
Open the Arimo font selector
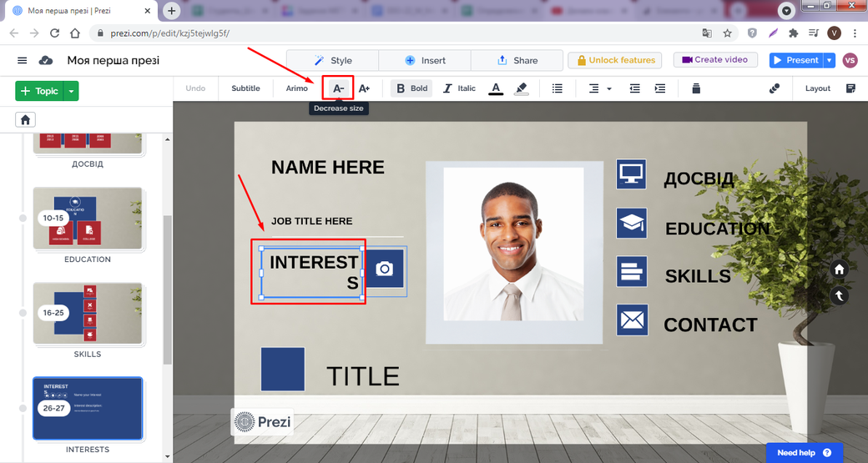[x=297, y=88]
